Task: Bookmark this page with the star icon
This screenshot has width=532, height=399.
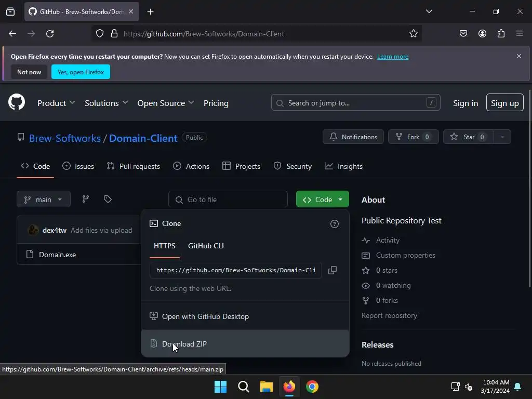Action: pos(413,34)
